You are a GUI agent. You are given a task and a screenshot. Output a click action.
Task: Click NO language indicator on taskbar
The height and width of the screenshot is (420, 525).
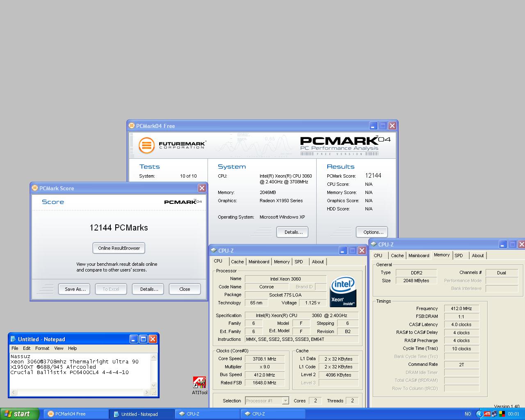(x=468, y=414)
